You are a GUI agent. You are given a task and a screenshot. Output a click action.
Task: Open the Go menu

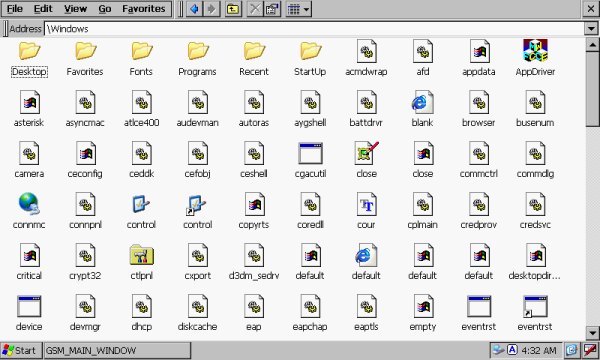104,8
